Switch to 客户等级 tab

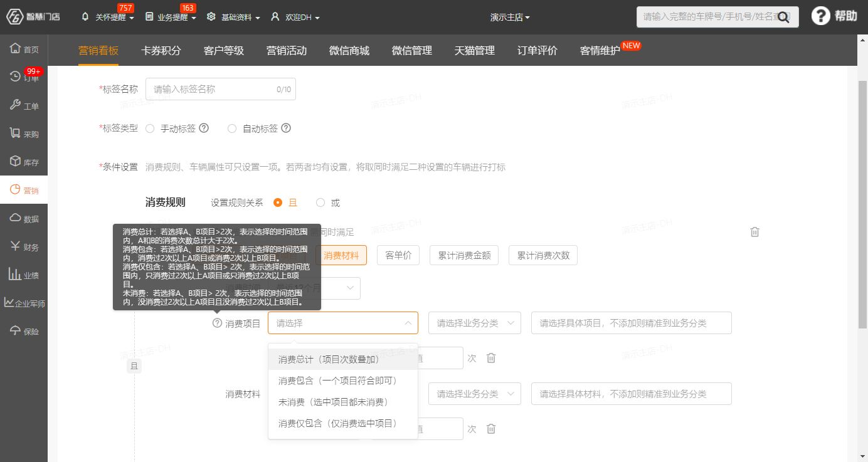click(224, 51)
